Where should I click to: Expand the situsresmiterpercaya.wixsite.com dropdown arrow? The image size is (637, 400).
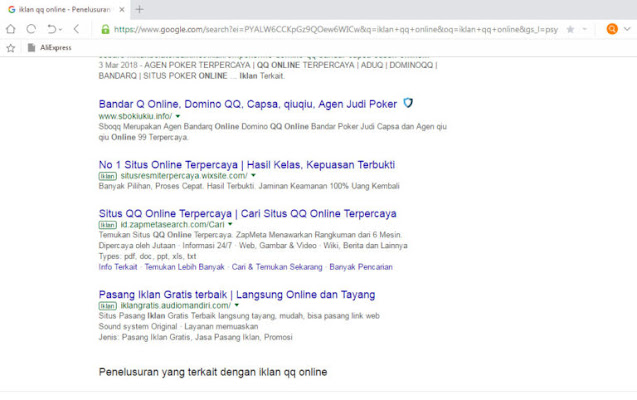(254, 175)
